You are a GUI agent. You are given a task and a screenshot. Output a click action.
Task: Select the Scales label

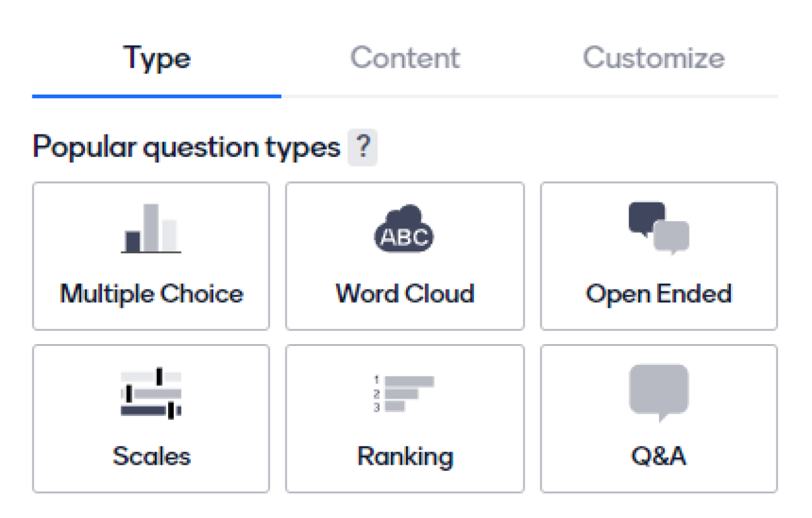(151, 456)
